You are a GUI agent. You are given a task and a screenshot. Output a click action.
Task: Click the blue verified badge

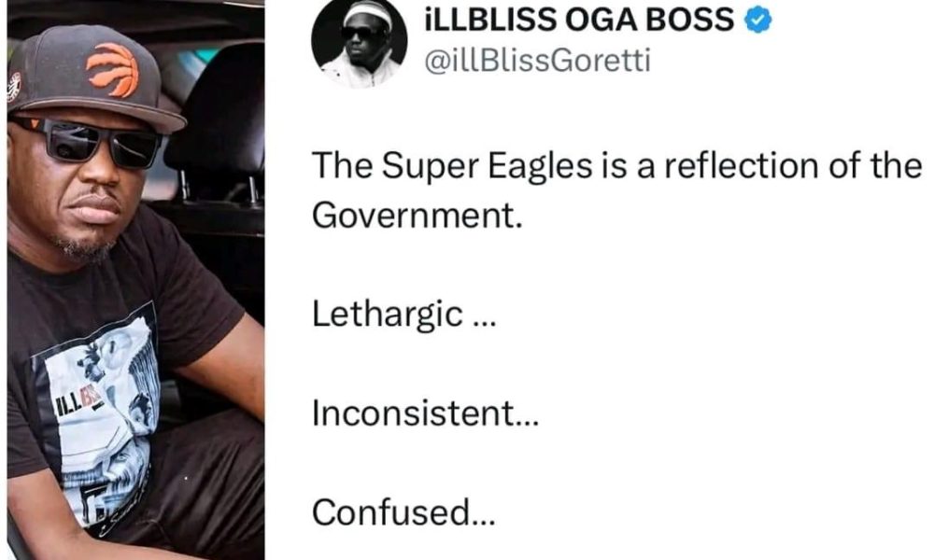pyautogui.click(x=757, y=21)
